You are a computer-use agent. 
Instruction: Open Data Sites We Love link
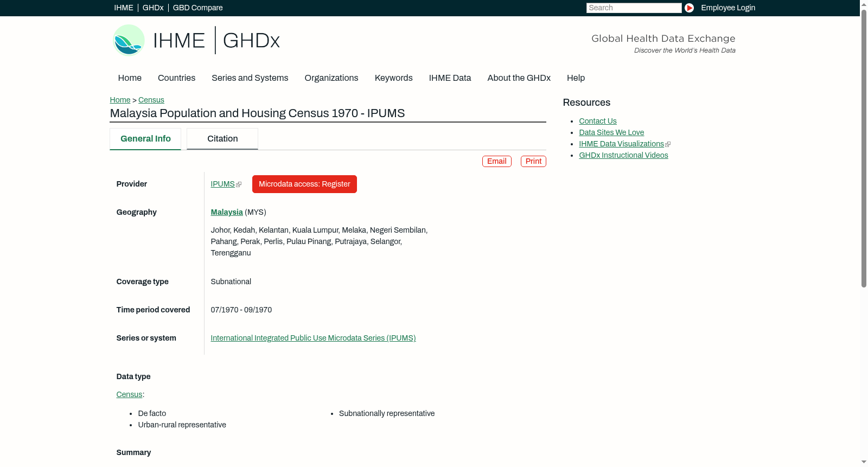[611, 133]
